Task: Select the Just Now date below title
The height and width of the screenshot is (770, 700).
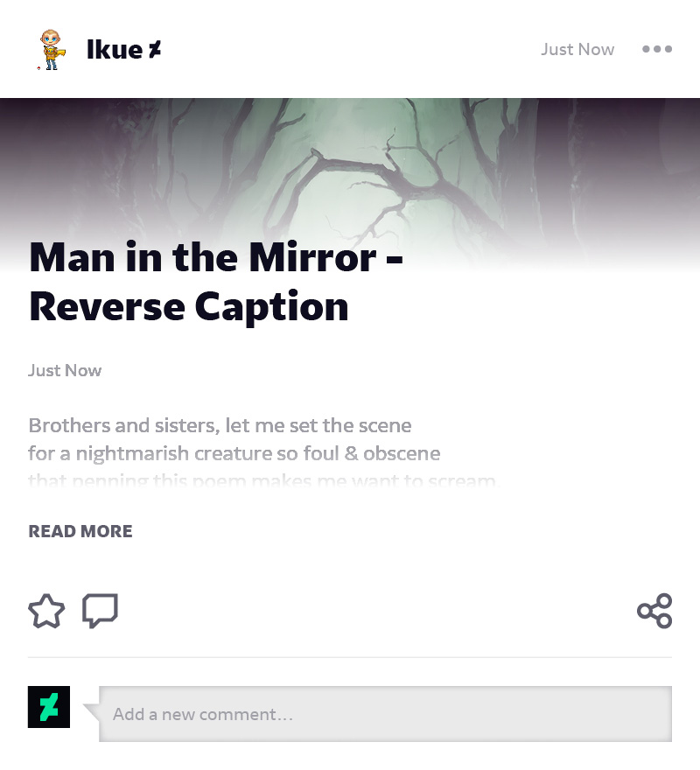Action: [x=65, y=370]
